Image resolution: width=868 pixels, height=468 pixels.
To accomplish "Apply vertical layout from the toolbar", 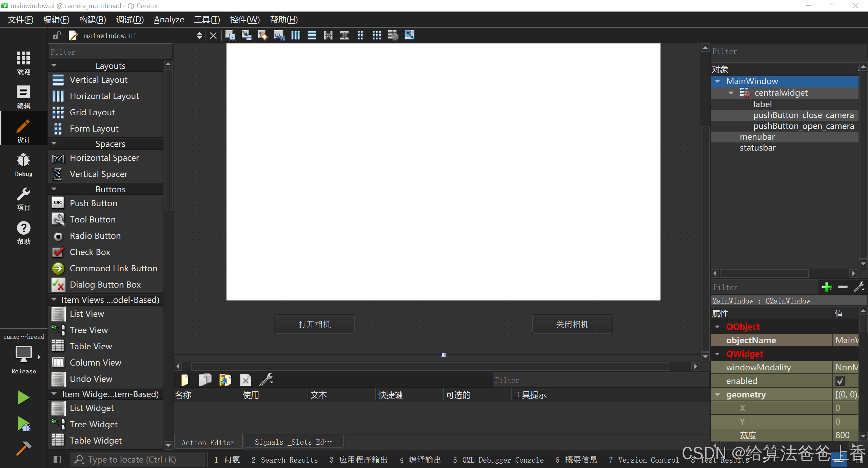I will coord(312,35).
